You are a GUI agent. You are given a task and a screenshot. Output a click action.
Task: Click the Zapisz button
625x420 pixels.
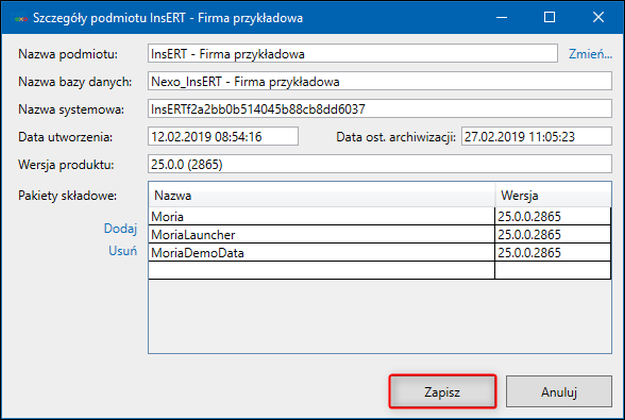441,392
